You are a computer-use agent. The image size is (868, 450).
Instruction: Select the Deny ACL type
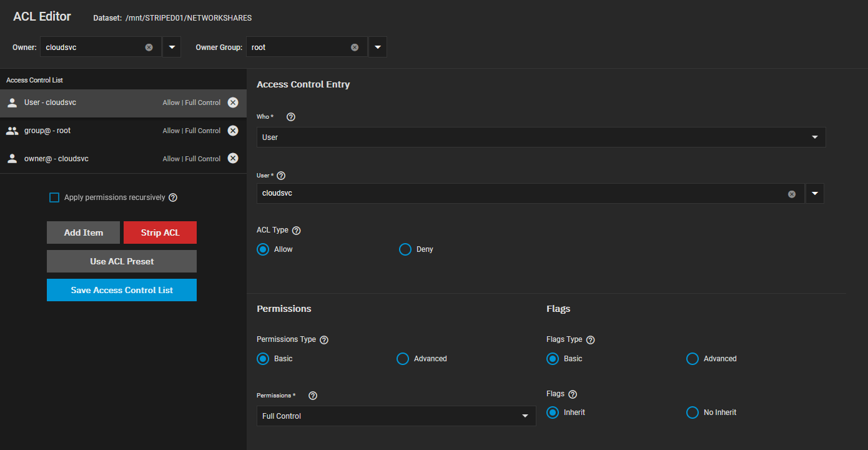click(405, 249)
